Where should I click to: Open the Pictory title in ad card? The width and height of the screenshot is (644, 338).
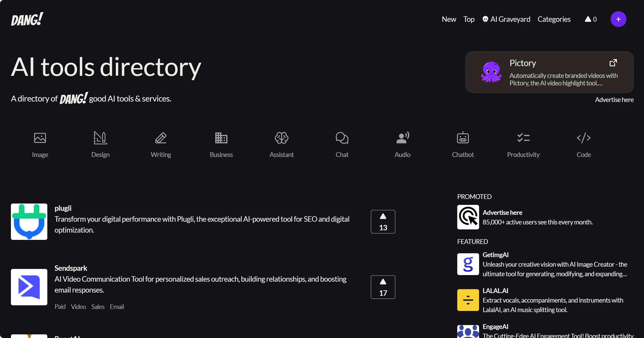(x=523, y=63)
